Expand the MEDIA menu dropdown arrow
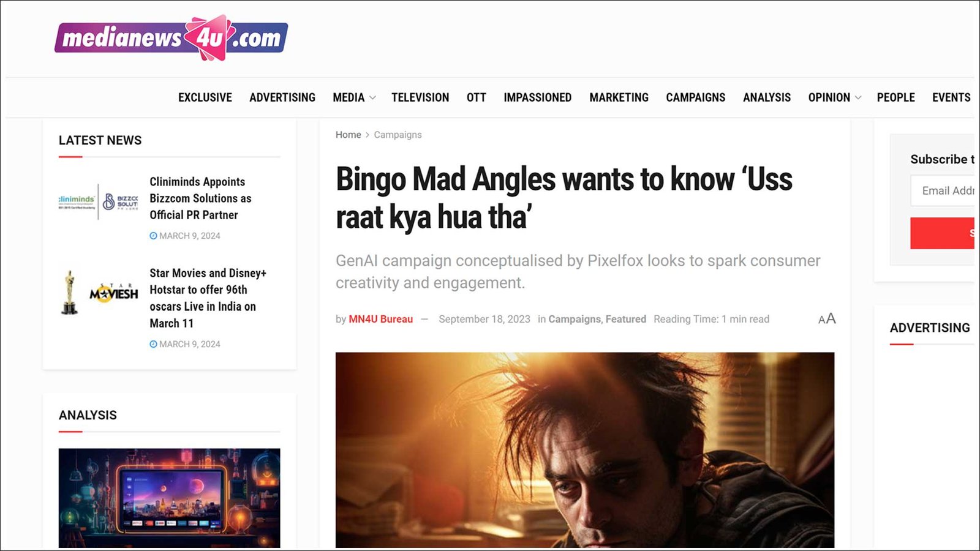Viewport: 980px width, 551px height. coord(372,98)
